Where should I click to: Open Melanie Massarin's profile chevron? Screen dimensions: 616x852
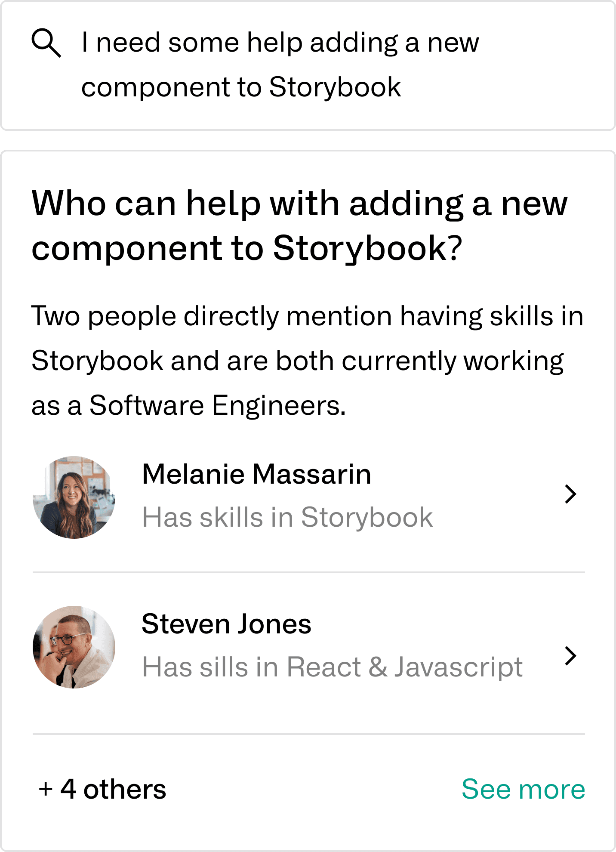[x=570, y=494]
